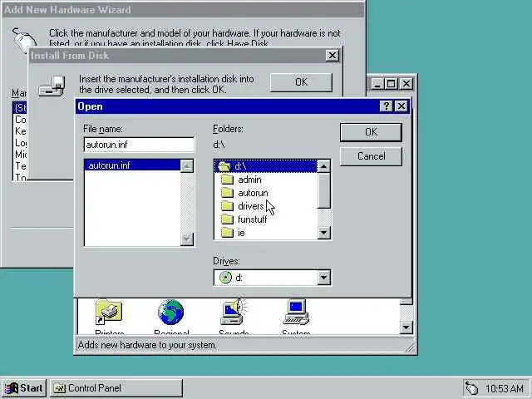This screenshot has width=532, height=399.
Task: Click folders list scroll up arrow
Action: [x=323, y=166]
